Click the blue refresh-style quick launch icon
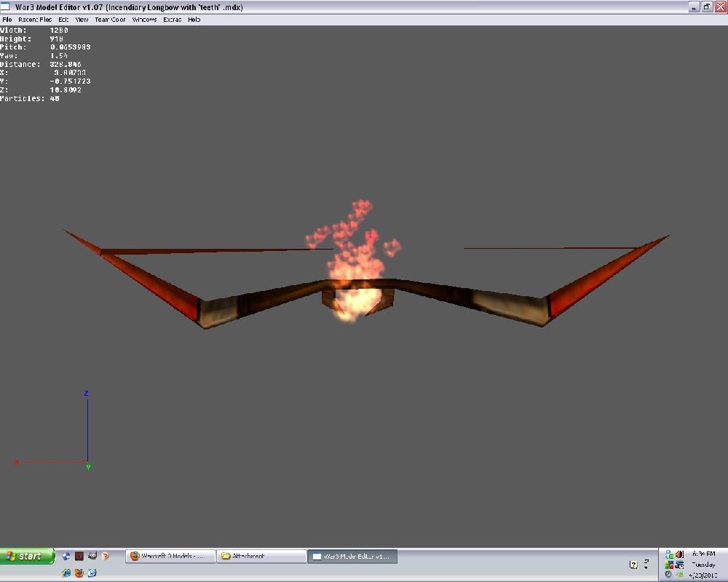Viewport: 728px width, 582px height. point(92,573)
